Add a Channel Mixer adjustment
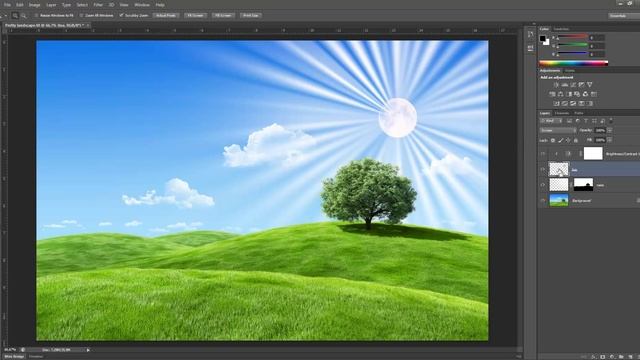This screenshot has width=640, height=360. pos(585,94)
